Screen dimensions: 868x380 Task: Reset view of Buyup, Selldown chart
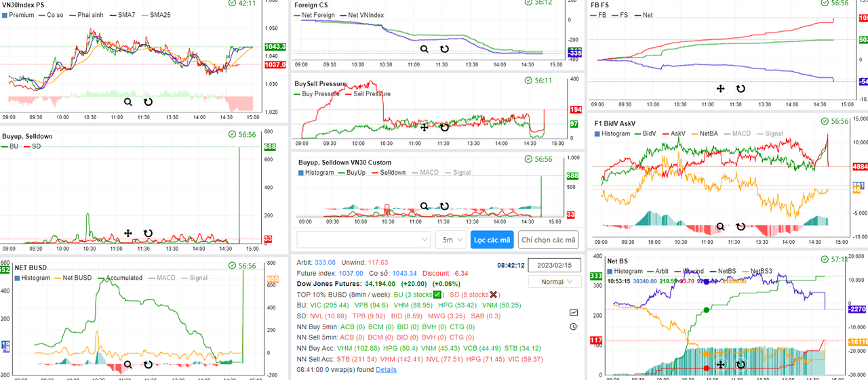(148, 234)
